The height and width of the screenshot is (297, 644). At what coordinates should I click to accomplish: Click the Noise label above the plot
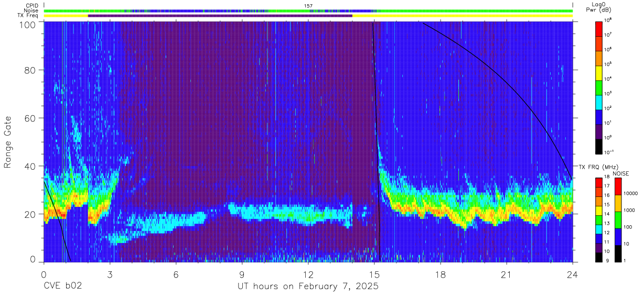click(31, 10)
